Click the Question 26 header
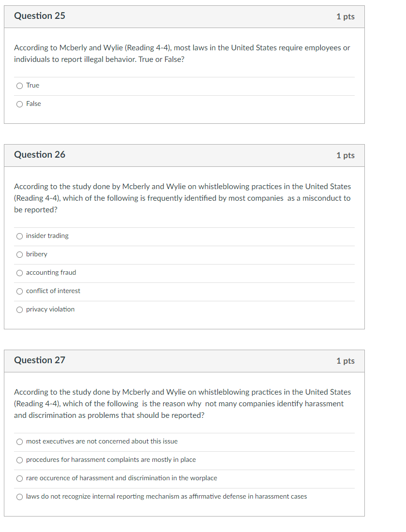This screenshot has width=406, height=532. 40,155
